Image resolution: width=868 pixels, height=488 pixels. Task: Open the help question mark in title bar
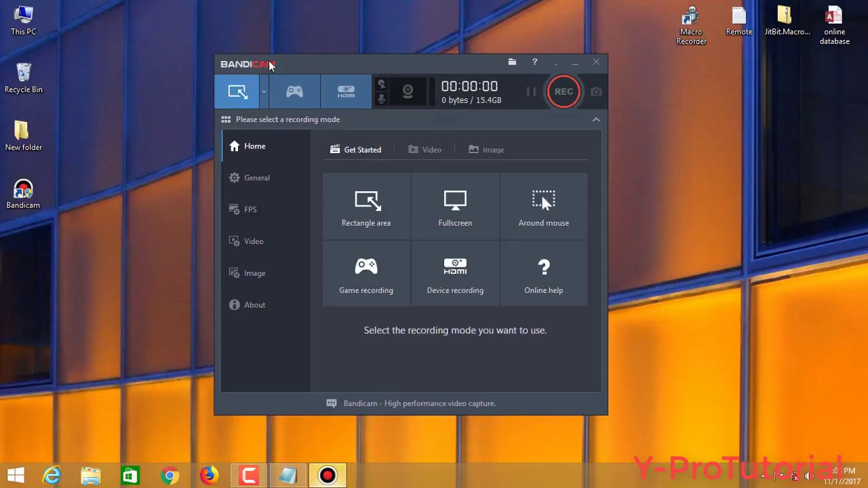click(x=534, y=62)
